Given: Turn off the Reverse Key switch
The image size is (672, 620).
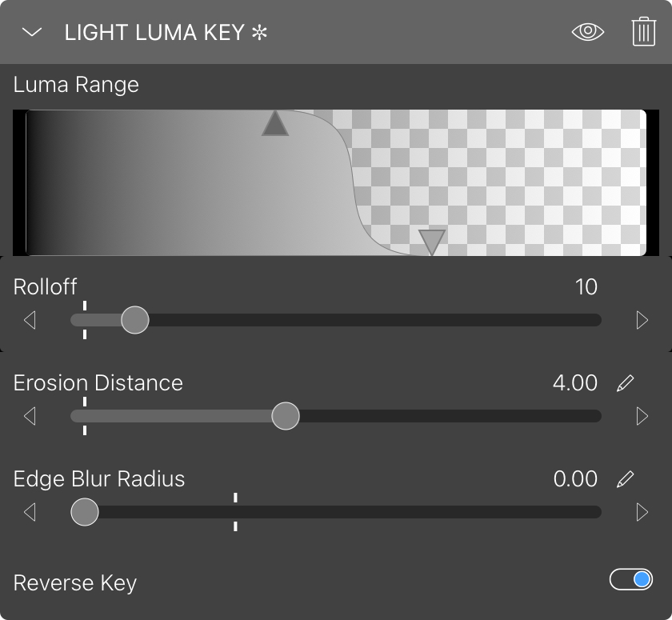Looking at the screenshot, I should (x=631, y=579).
